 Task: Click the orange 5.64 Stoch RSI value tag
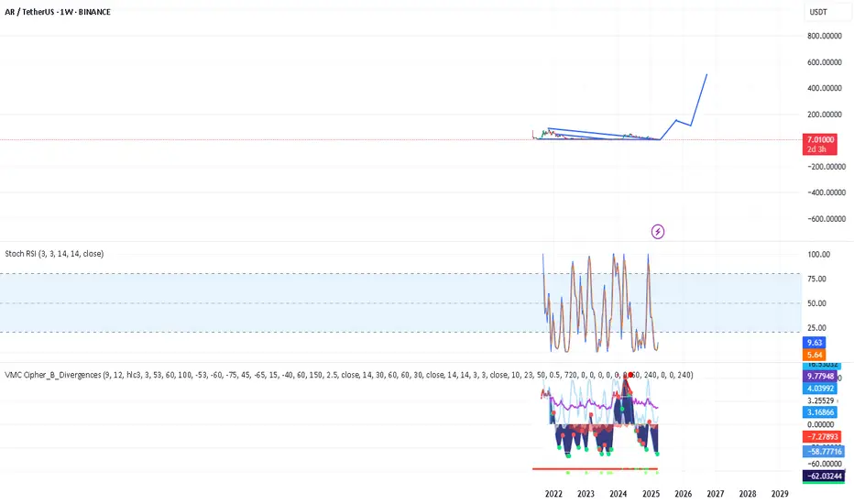(x=815, y=355)
